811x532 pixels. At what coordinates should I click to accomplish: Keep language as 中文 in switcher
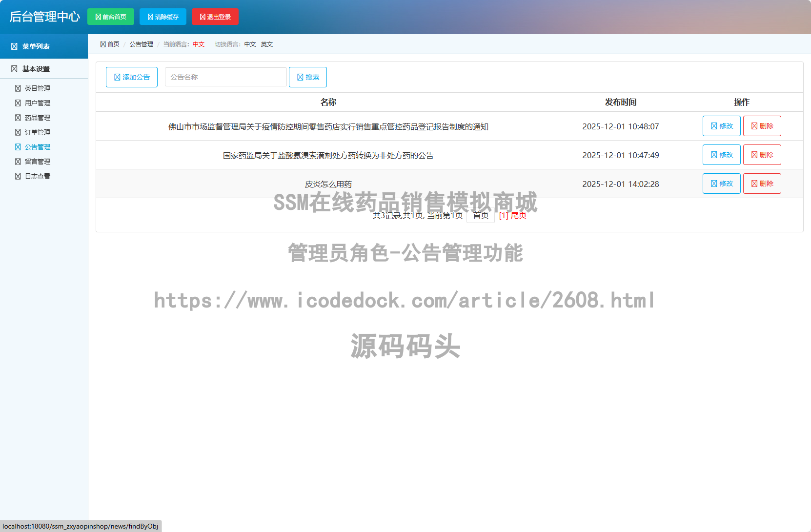point(249,44)
